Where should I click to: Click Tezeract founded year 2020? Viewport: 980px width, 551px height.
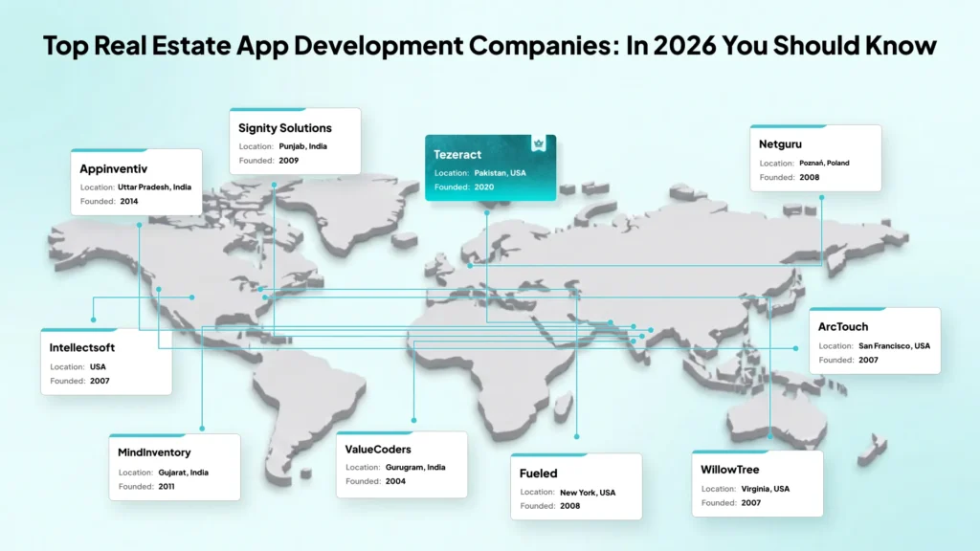point(483,187)
